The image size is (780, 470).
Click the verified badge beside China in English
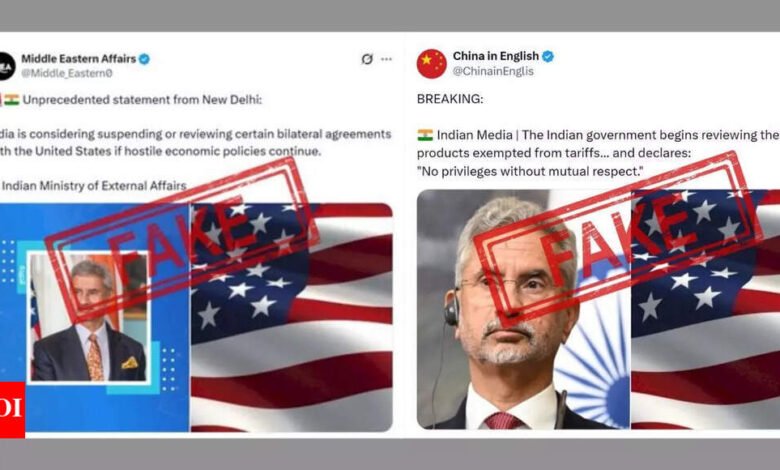pos(548,56)
